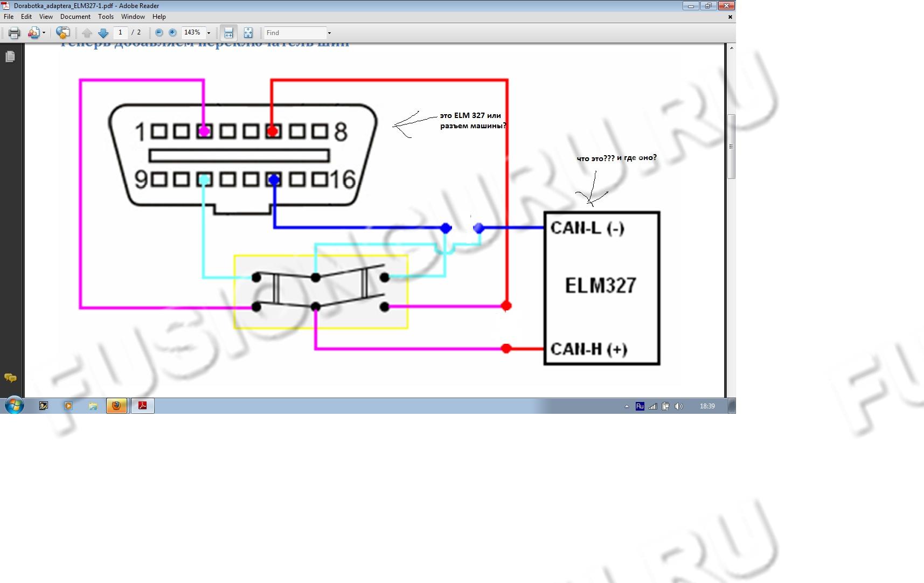Zoom in with the plus button

tap(172, 33)
